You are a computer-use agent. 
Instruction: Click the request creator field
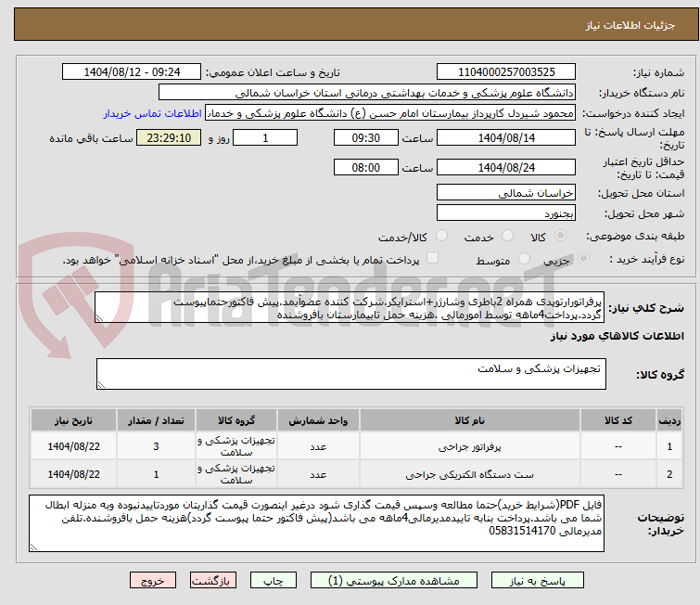390,113
